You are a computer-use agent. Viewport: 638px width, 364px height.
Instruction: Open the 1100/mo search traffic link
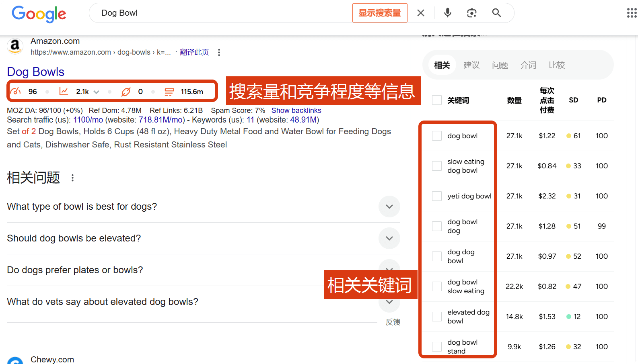pos(88,120)
